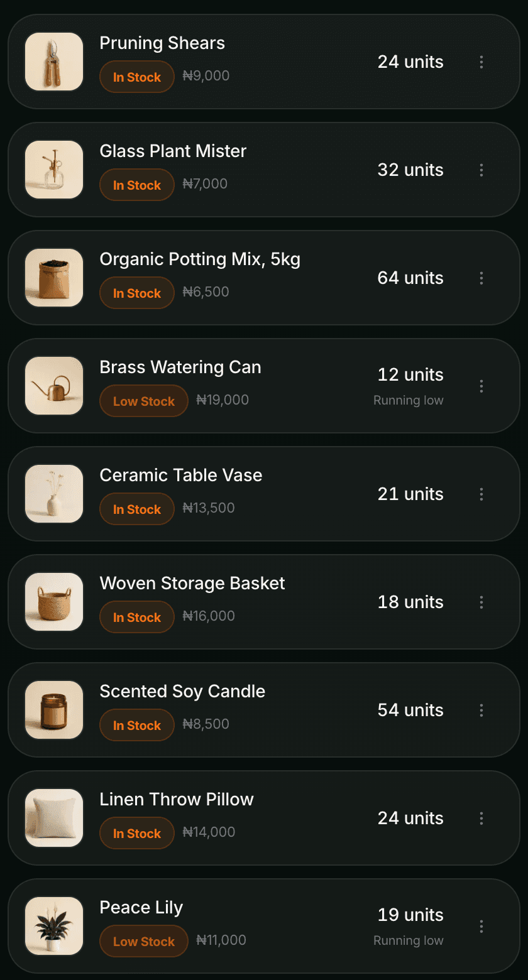The width and height of the screenshot is (528, 980).
Task: Open Linen Throw Pillow options menu
Action: (481, 818)
